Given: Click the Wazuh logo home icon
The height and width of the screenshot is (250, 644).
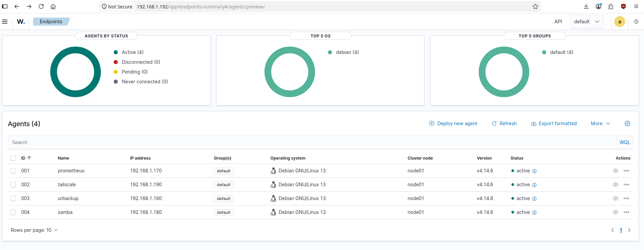Looking at the screenshot, I should click(x=21, y=22).
